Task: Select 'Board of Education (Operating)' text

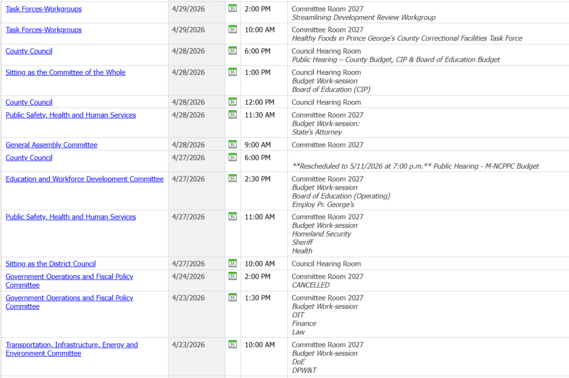Action: (x=341, y=196)
